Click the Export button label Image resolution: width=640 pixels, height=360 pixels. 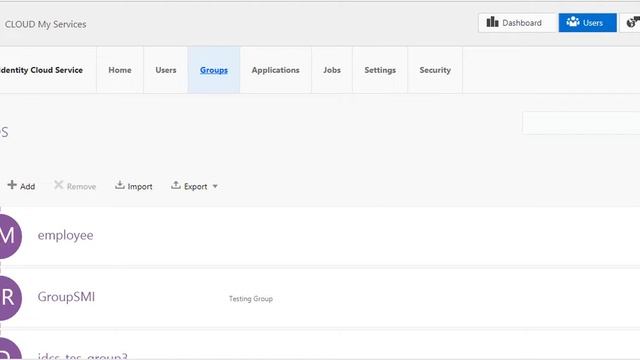(196, 187)
